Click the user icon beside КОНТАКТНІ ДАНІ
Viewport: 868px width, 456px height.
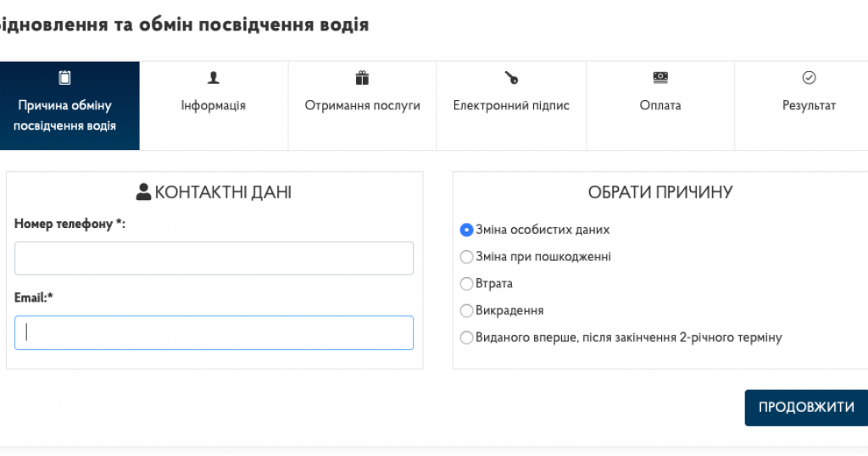click(143, 192)
